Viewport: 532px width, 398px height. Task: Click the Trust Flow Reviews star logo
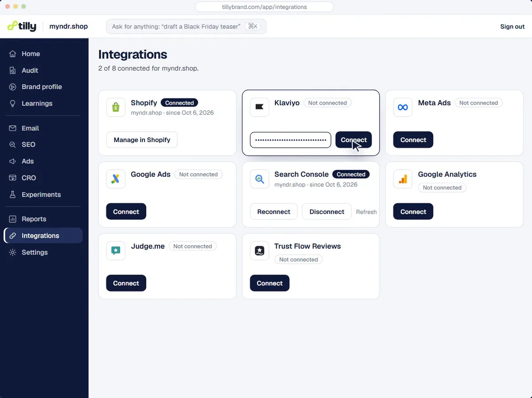[259, 251]
